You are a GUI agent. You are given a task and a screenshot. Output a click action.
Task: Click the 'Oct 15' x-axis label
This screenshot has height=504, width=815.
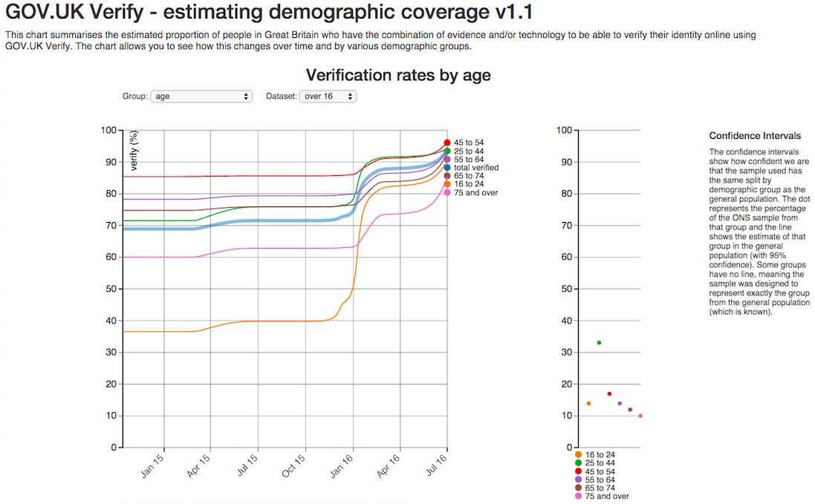[293, 465]
